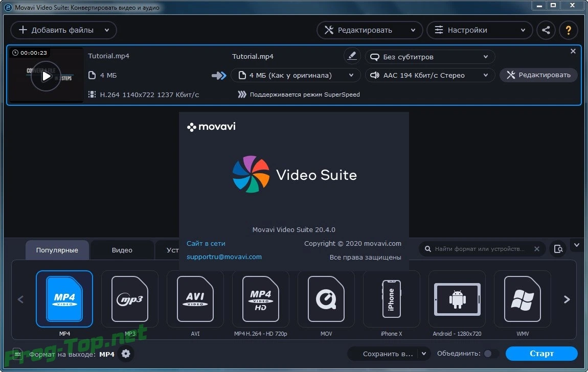Image resolution: width=588 pixels, height=372 pixels.
Task: Click the share icon in top toolbar
Action: (546, 30)
